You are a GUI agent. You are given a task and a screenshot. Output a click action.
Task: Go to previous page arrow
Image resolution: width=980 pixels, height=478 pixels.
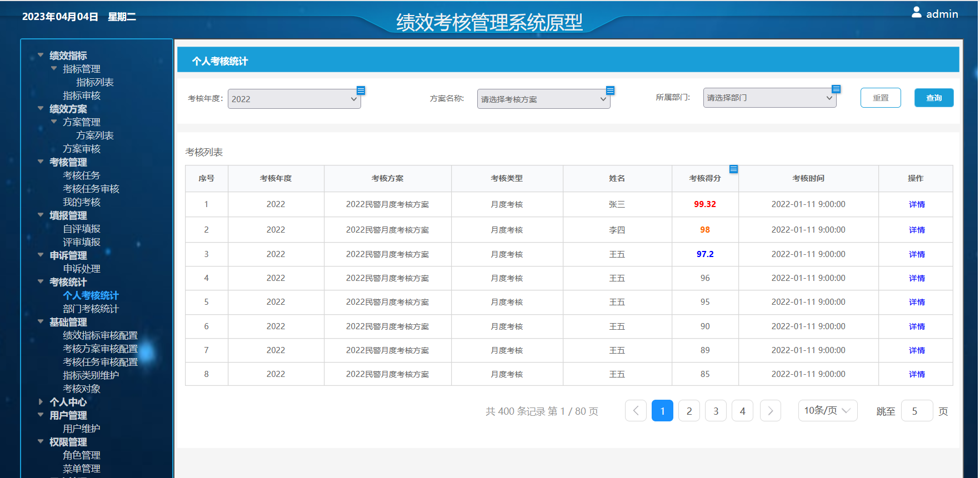(636, 411)
